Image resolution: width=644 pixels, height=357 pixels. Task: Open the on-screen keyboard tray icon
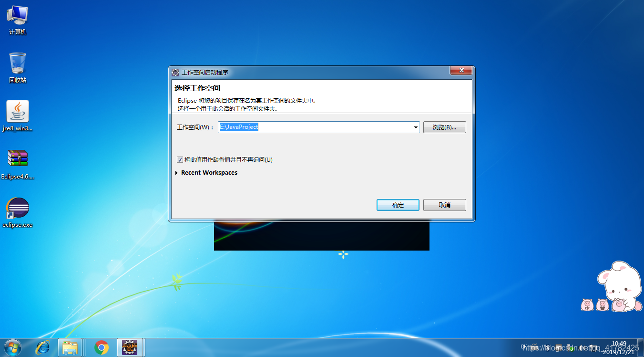(x=535, y=347)
